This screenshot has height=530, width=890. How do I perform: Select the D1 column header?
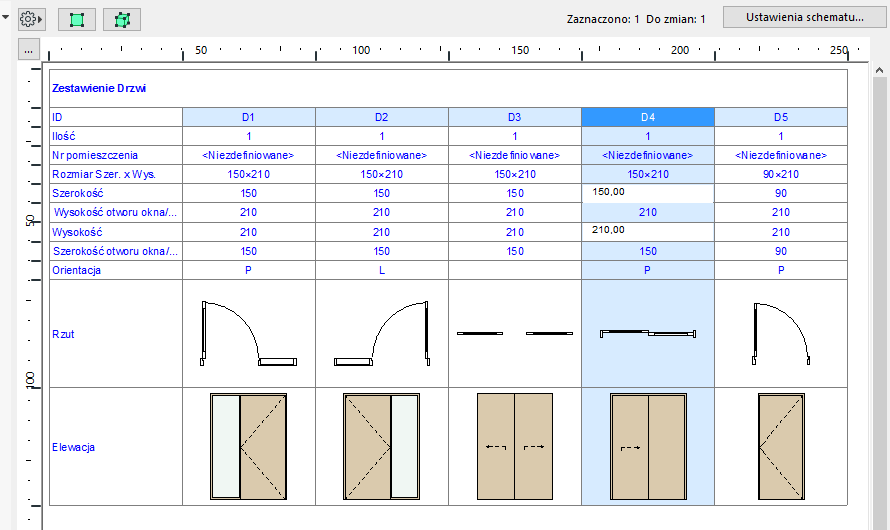click(249, 117)
